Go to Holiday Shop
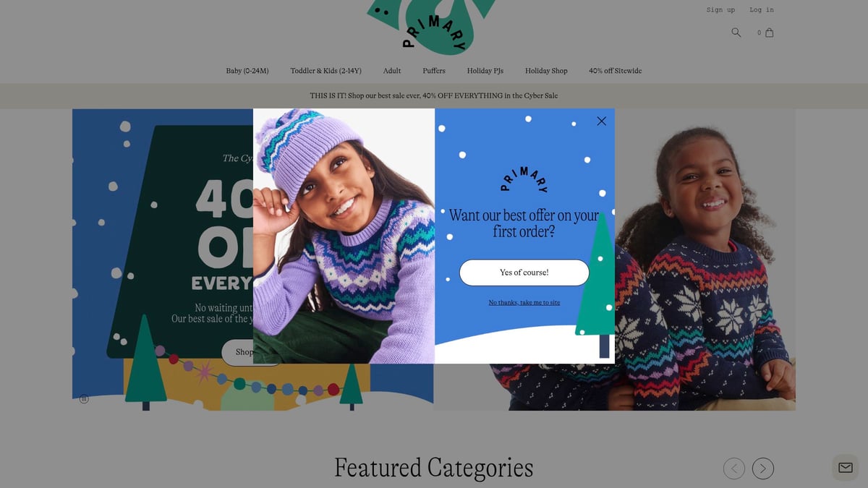 (546, 71)
